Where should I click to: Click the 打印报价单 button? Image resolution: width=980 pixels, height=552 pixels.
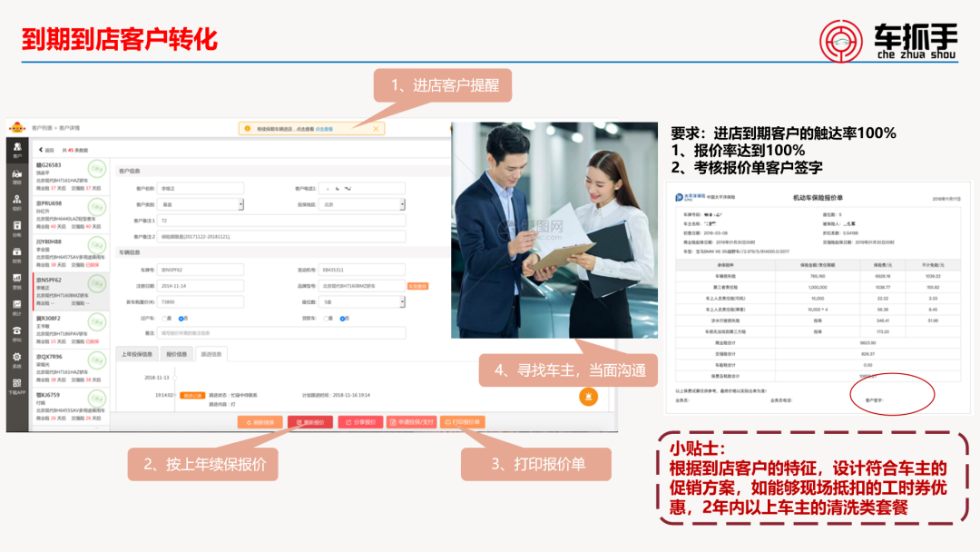(x=463, y=422)
